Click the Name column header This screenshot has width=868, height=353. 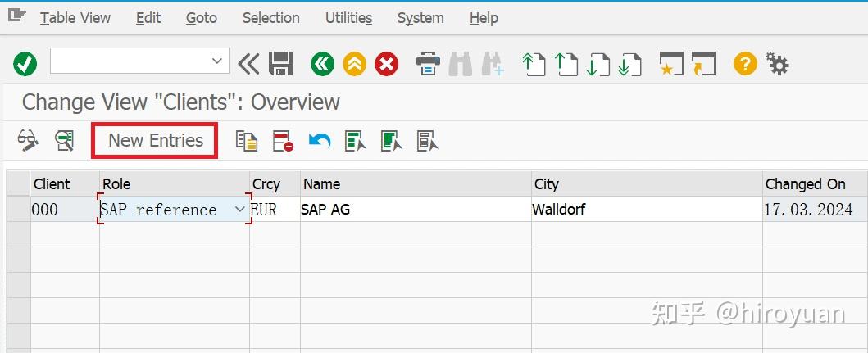pos(416,183)
